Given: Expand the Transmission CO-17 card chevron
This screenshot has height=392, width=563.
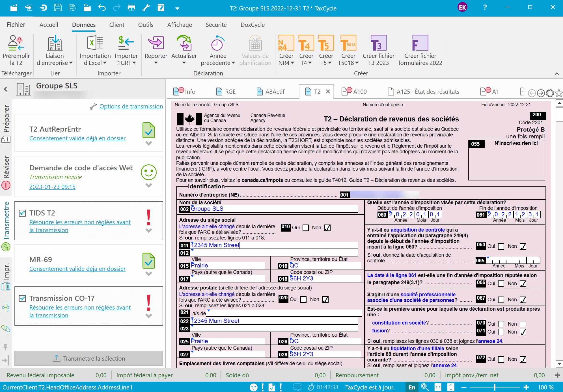Looking at the screenshot, I should 149,316.
